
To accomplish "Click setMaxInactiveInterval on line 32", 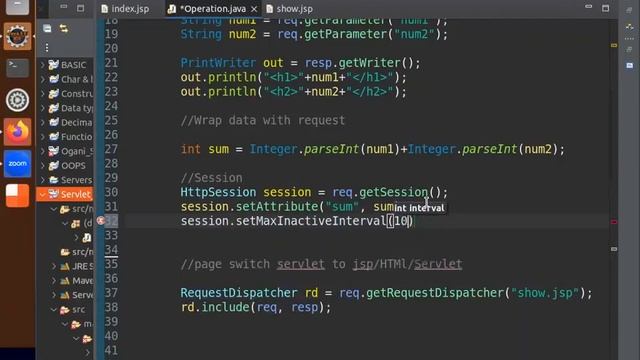I will (311, 221).
